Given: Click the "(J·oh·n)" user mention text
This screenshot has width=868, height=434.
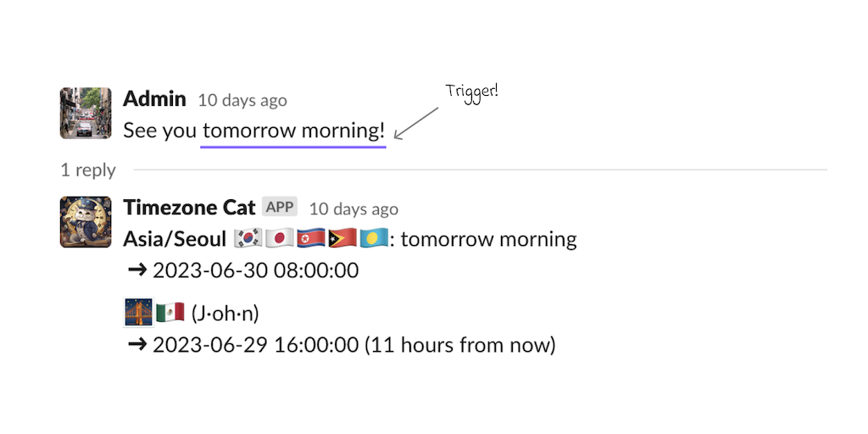Looking at the screenshot, I should pos(225,314).
